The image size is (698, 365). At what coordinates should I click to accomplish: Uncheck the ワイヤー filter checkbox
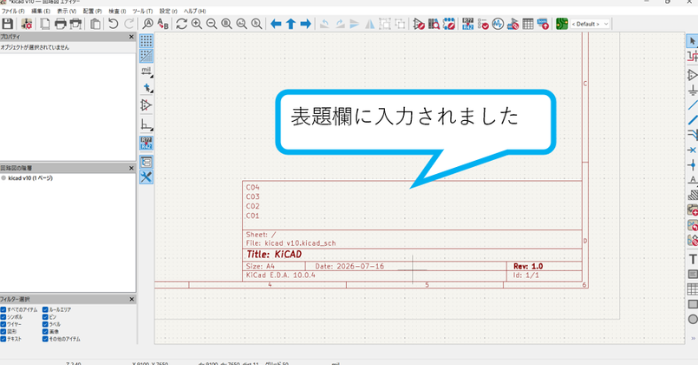3,324
